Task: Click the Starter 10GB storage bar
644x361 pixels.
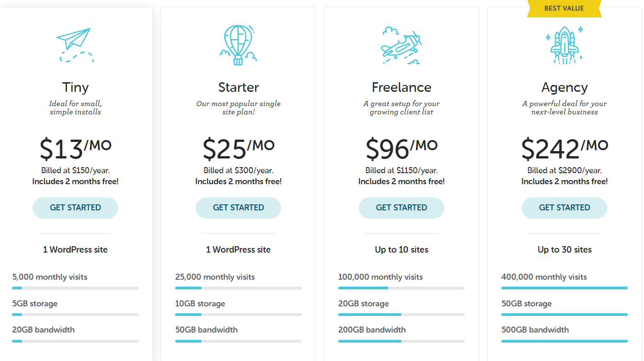Action: 238,315
